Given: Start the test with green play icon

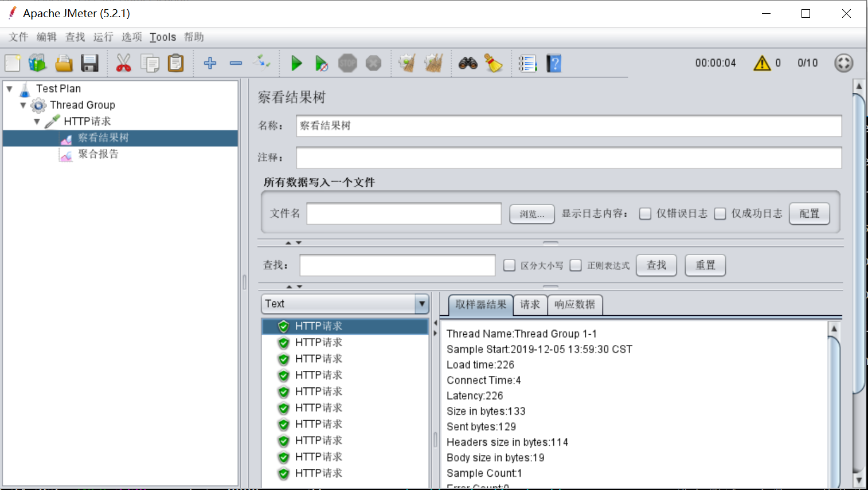Looking at the screenshot, I should pyautogui.click(x=296, y=63).
